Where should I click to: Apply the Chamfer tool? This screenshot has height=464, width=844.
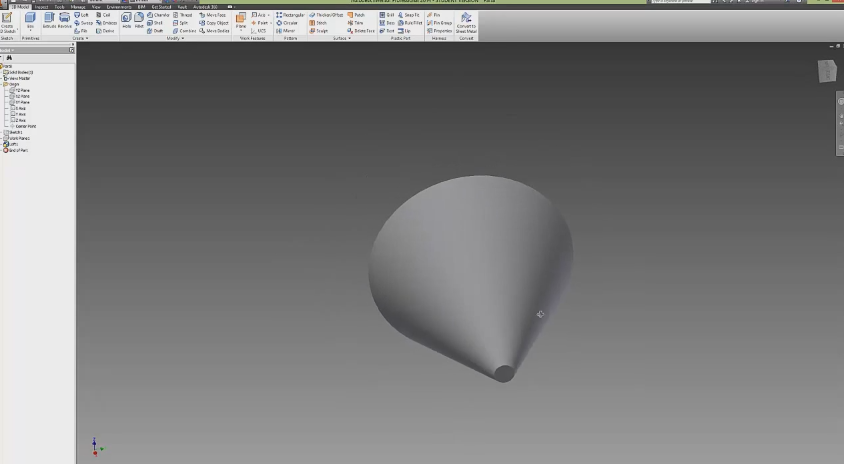tap(158, 15)
